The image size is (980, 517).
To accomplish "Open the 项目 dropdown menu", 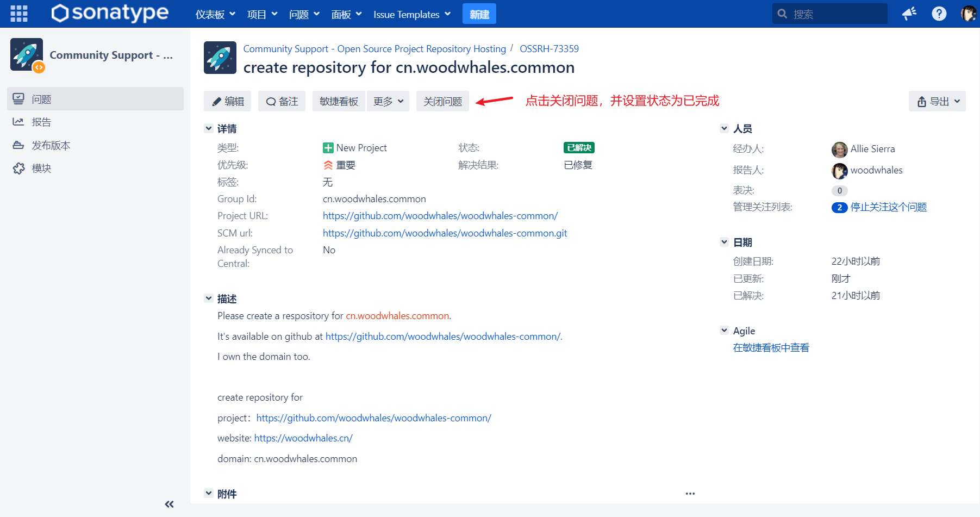I will [262, 14].
